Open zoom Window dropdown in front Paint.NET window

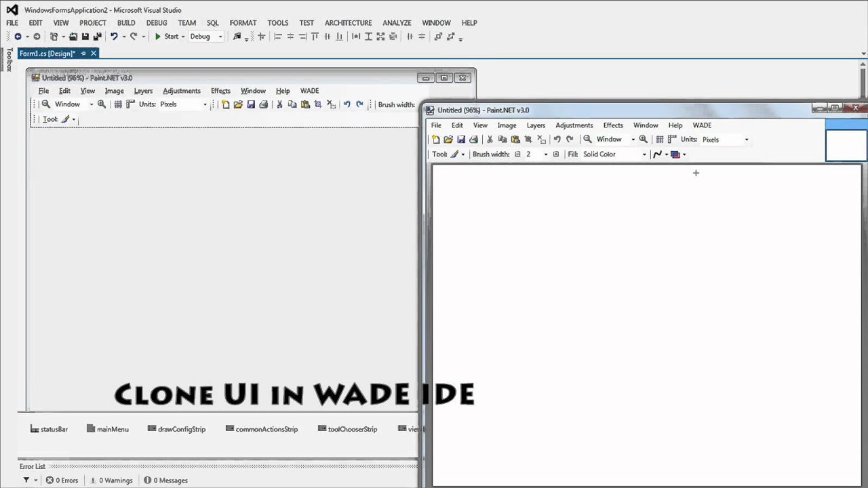click(x=633, y=140)
